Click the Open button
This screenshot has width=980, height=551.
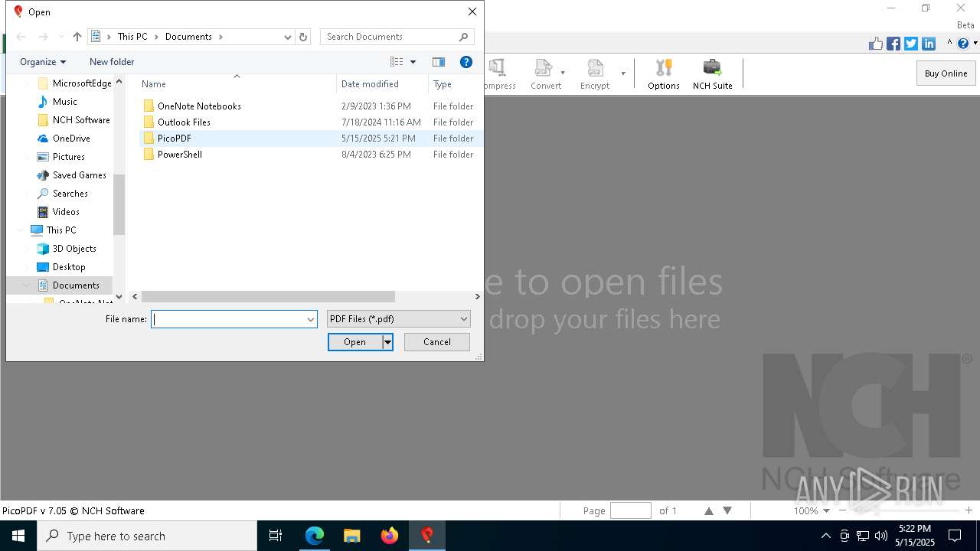coord(355,342)
